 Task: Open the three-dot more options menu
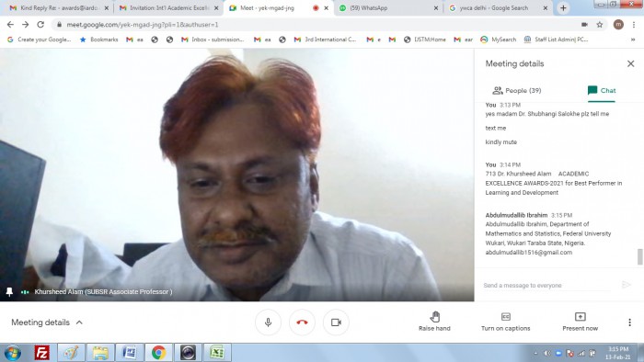pos(629,322)
